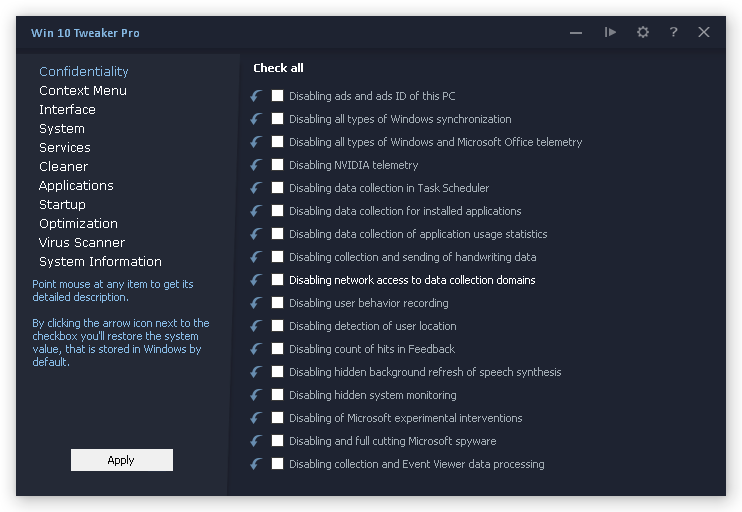The height and width of the screenshot is (512, 742).
Task: Enable disabling data collection in Task Scheduler
Action: tap(278, 188)
